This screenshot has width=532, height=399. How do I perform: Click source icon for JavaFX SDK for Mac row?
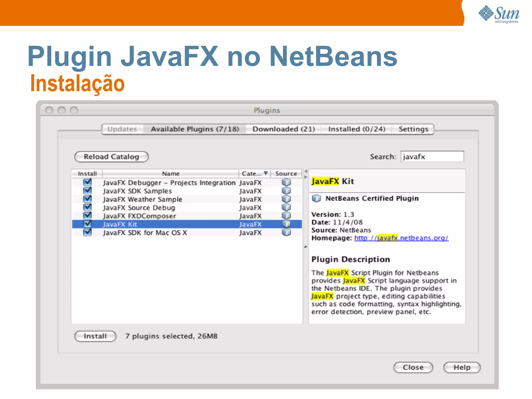[x=286, y=232]
